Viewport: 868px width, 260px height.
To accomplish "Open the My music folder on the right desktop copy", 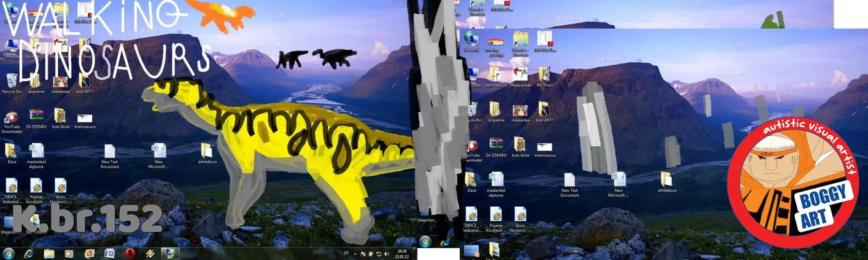I will [x=545, y=77].
